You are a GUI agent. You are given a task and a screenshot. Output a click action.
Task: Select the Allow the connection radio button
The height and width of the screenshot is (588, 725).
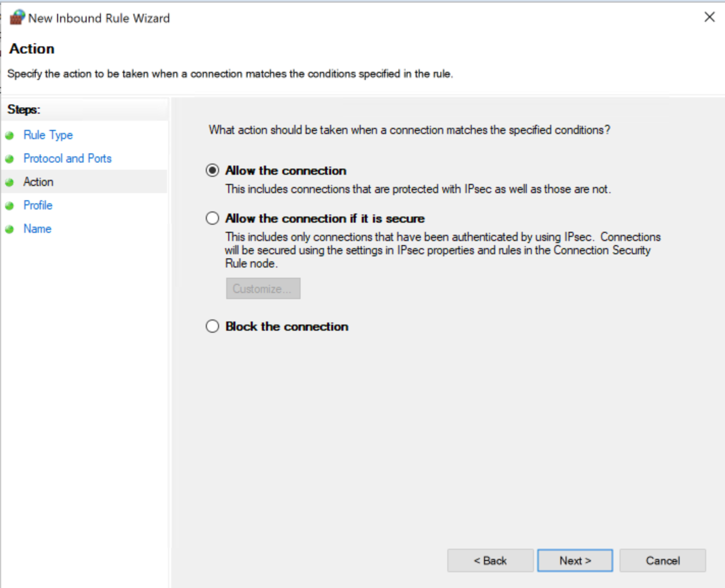point(212,170)
